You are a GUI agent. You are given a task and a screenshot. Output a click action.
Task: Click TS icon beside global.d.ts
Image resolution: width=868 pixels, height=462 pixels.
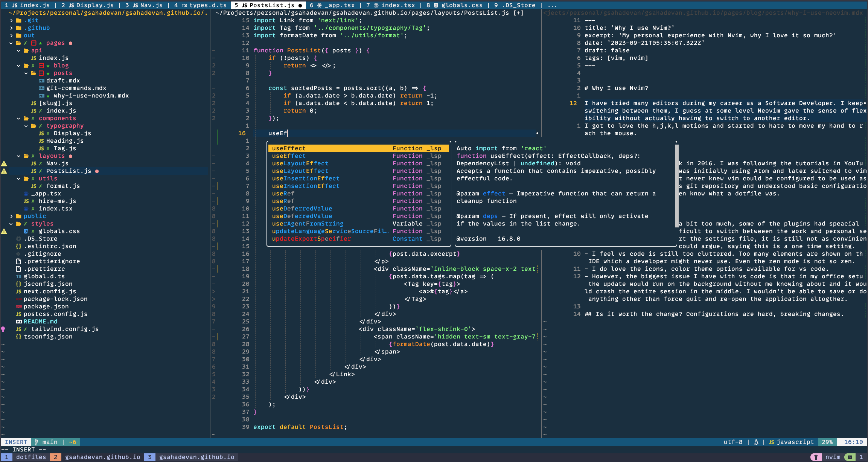click(18, 276)
